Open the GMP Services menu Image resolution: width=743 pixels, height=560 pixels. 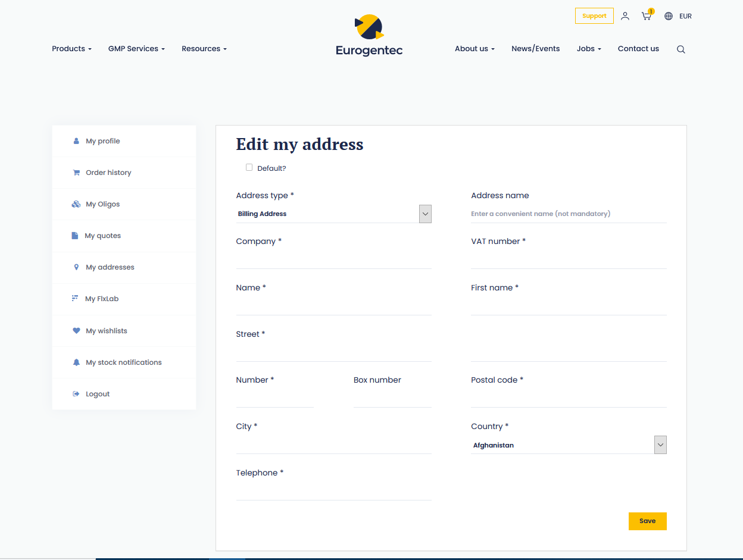click(x=136, y=49)
